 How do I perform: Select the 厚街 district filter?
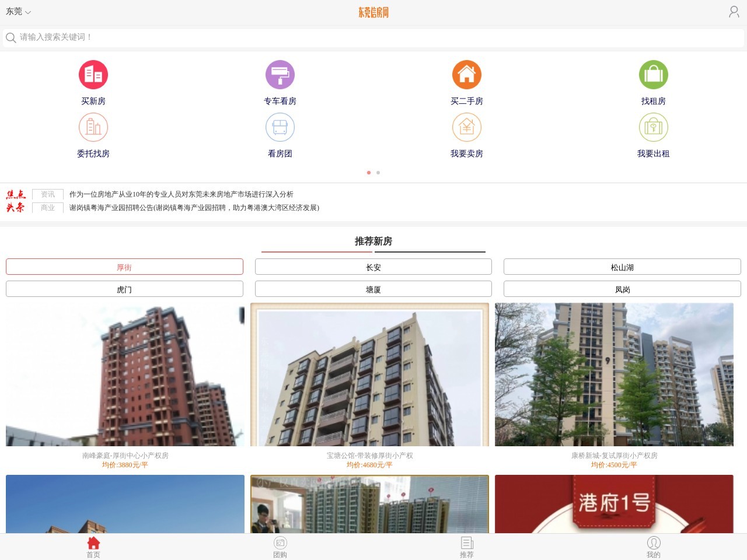pyautogui.click(x=124, y=267)
